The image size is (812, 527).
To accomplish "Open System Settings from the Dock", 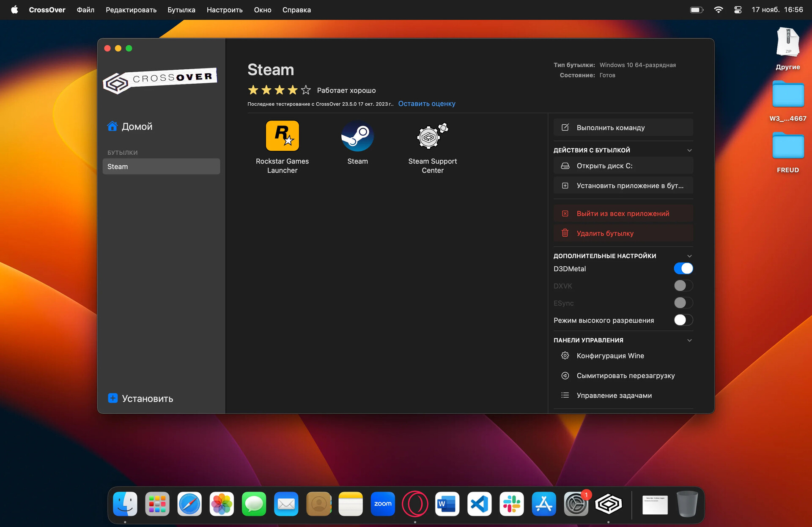I will point(576,504).
